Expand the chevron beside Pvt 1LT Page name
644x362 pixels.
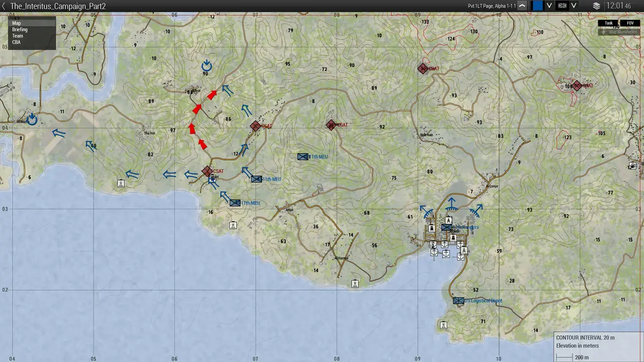pos(522,5)
